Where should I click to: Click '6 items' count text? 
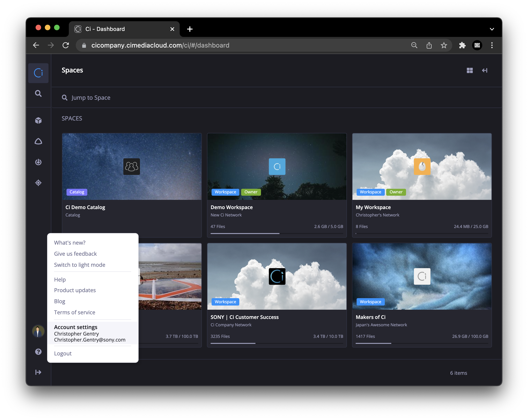pyautogui.click(x=458, y=373)
